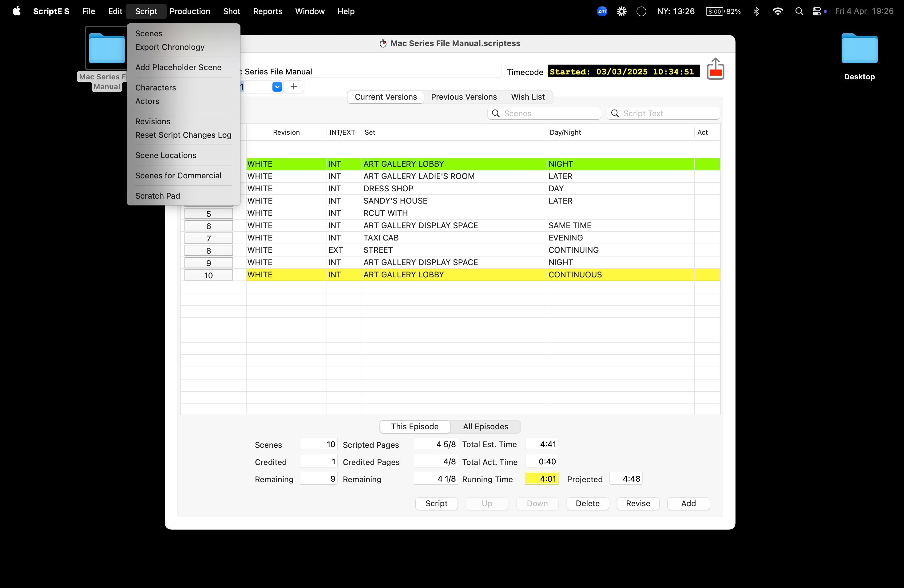Select the yellow highlighted scene 10 row

452,275
